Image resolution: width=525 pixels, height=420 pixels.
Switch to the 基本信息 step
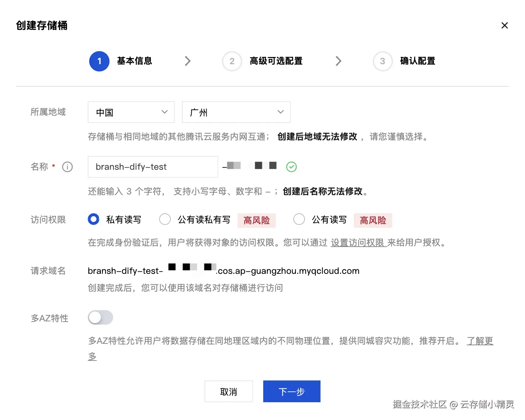coord(135,61)
